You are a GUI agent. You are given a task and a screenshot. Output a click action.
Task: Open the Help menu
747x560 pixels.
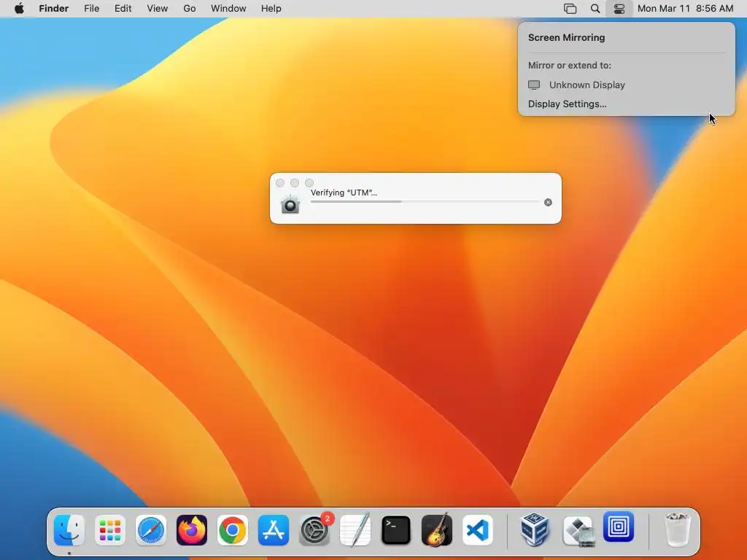pyautogui.click(x=271, y=9)
